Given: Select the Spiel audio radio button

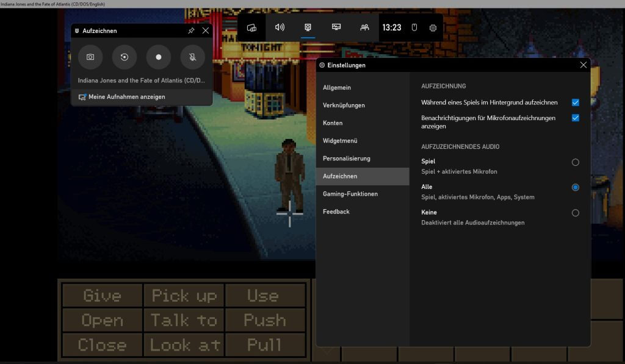Looking at the screenshot, I should (575, 162).
